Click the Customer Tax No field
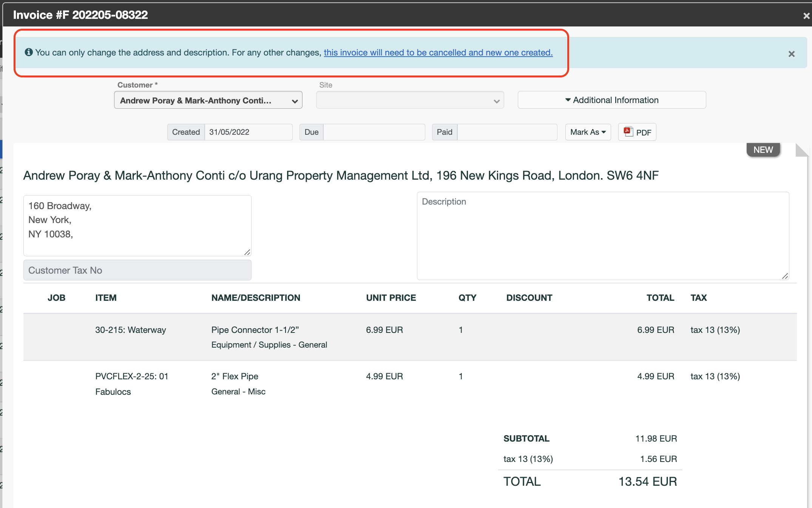 click(x=137, y=270)
